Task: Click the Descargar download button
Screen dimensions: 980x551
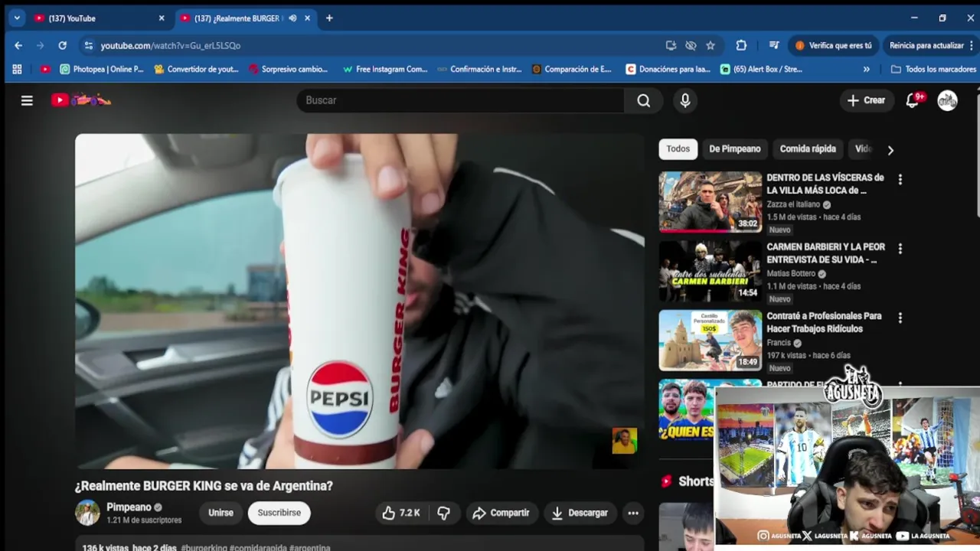Action: (580, 513)
